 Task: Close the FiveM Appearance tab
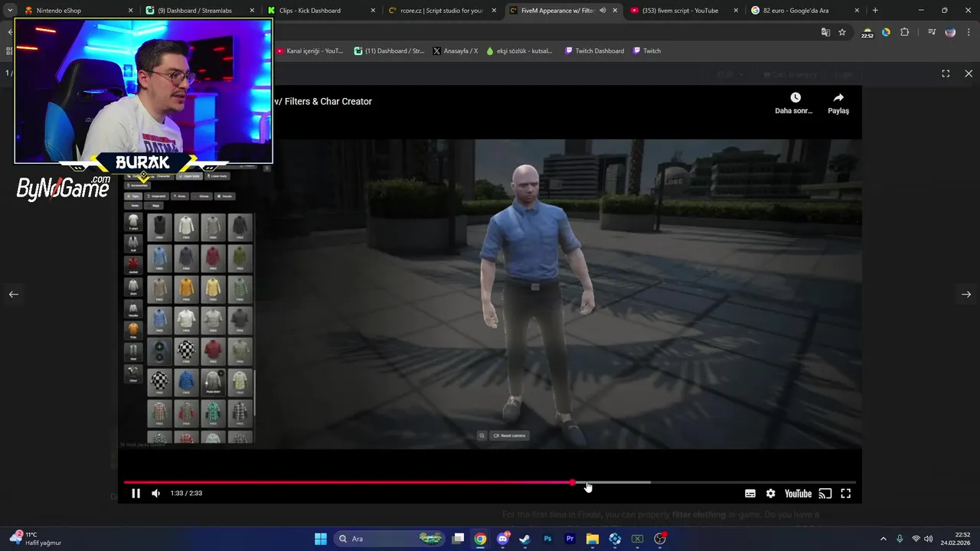[615, 11]
